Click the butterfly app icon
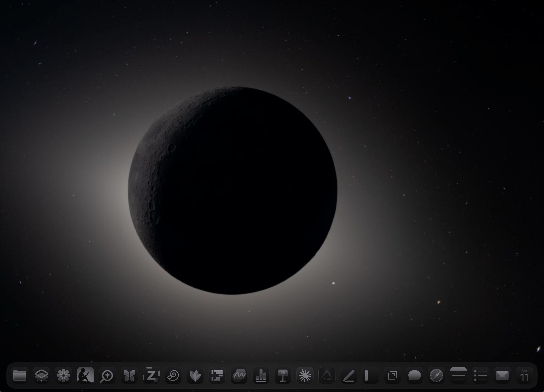Image resolution: width=544 pixels, height=392 pixels. 129,375
